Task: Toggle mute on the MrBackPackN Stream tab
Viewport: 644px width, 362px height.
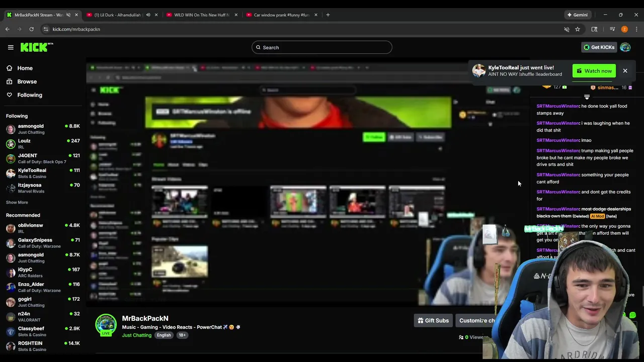Action: pyautogui.click(x=68, y=15)
